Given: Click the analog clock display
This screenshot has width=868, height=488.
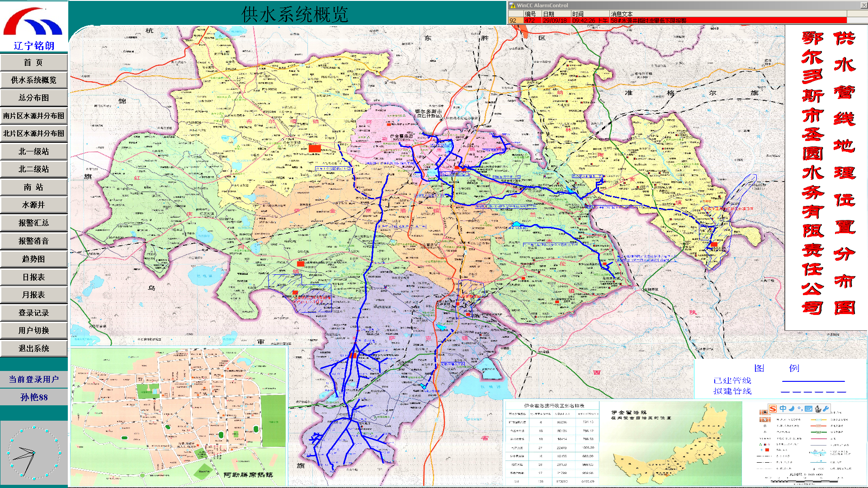Looking at the screenshot, I should 34,452.
